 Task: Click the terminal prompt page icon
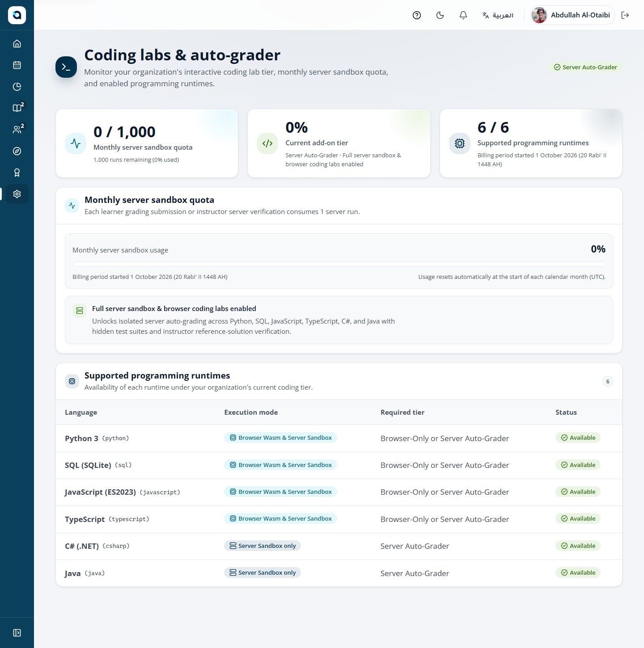(x=66, y=67)
